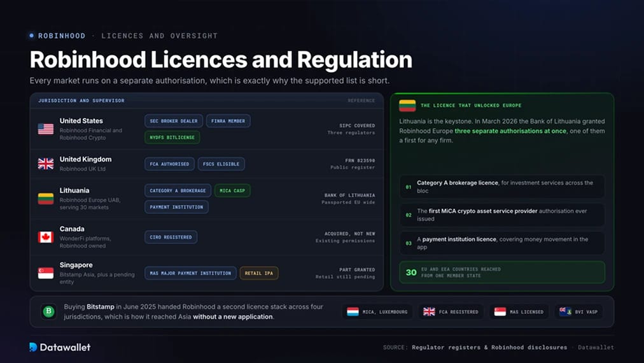Click the blue dot beside ROBINHOOD
Image resolution: width=644 pixels, height=363 pixels.
tap(32, 36)
